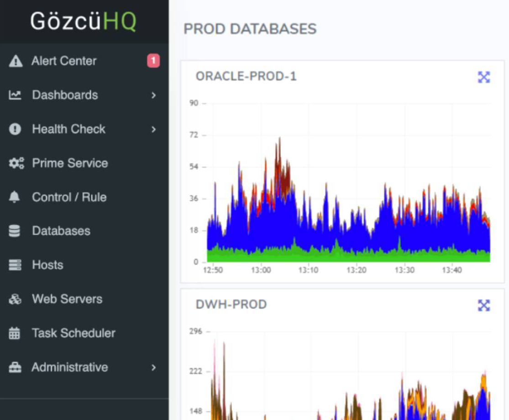This screenshot has width=509, height=420.
Task: Select Administrative menu label
Action: (x=69, y=367)
